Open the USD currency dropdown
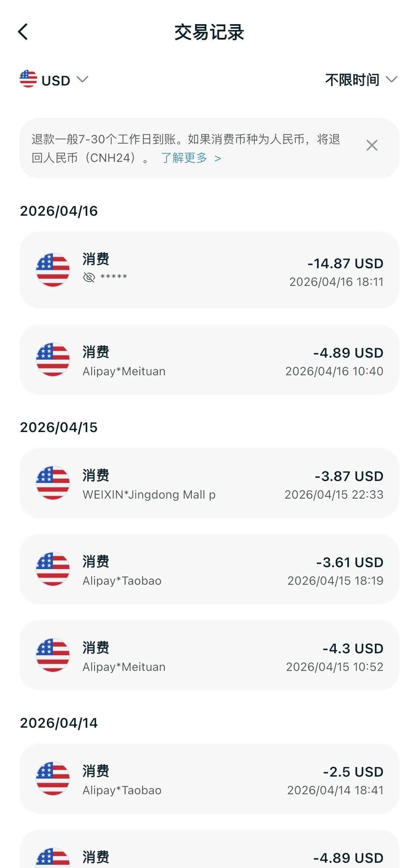419x868 pixels. click(x=55, y=80)
